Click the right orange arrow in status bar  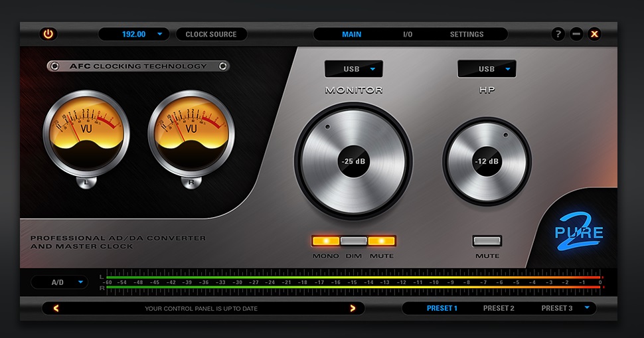(x=353, y=308)
